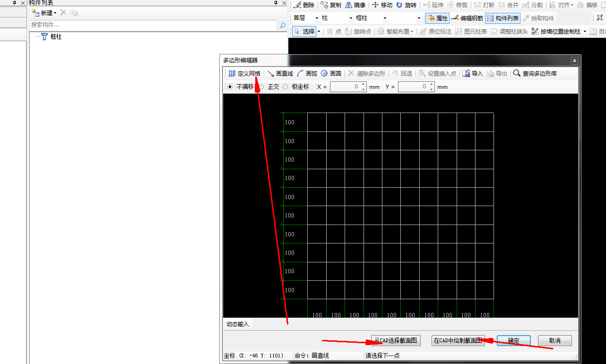Viewport: 606px width, 364px height.
Task: Open 编辑钢筋 rebar editor
Action: coord(467,18)
